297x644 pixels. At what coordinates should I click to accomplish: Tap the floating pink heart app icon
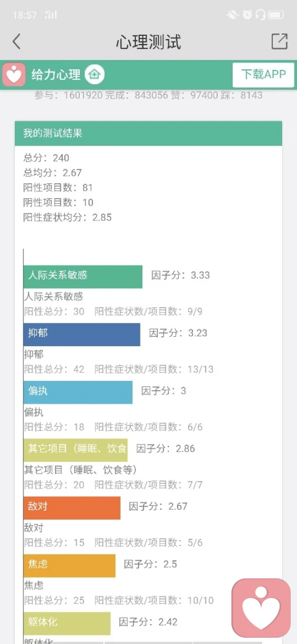[x=261, y=607]
